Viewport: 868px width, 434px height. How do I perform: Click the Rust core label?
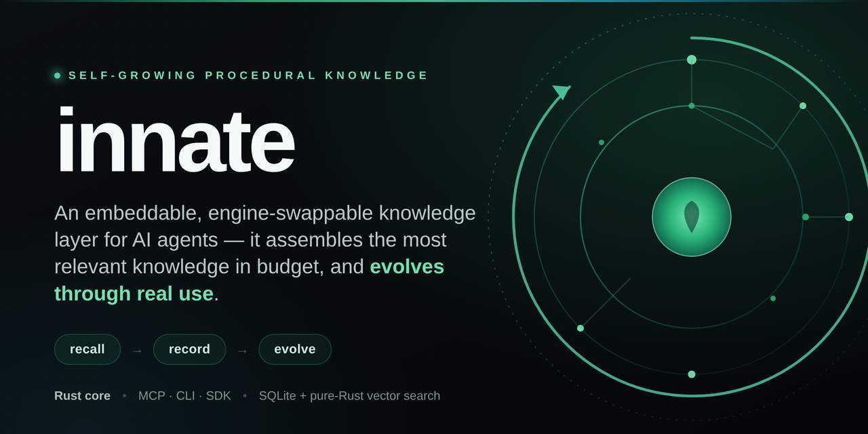click(x=82, y=395)
